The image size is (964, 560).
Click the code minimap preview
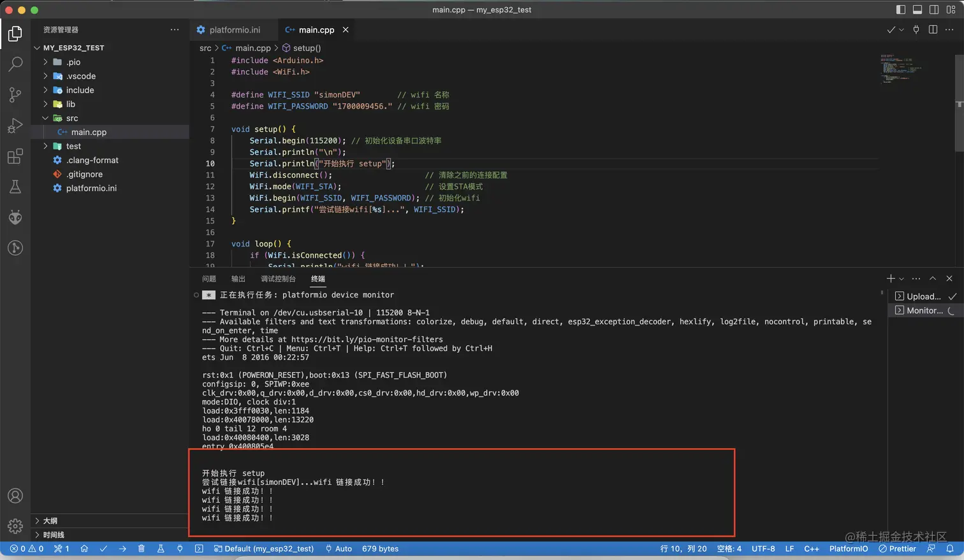[899, 68]
